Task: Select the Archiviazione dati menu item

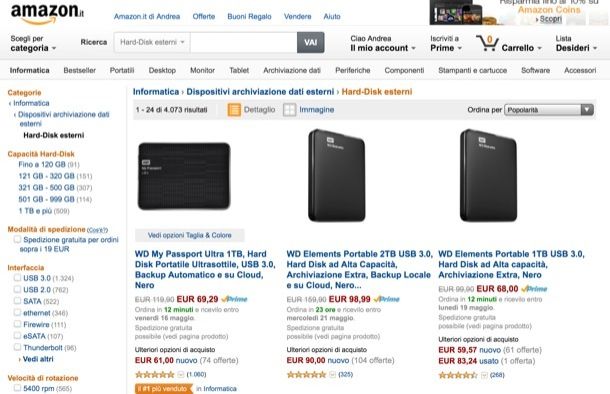Action: (x=292, y=70)
